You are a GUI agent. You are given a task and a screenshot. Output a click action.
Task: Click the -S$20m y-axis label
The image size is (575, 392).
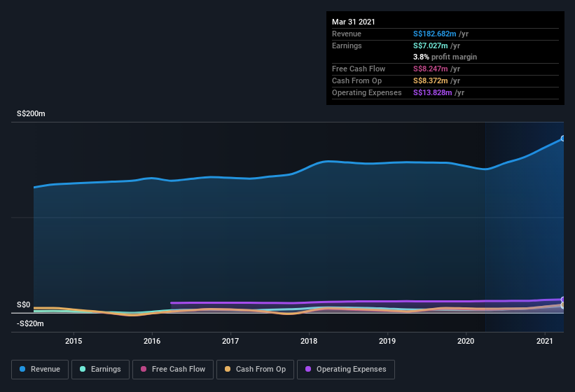click(x=30, y=323)
